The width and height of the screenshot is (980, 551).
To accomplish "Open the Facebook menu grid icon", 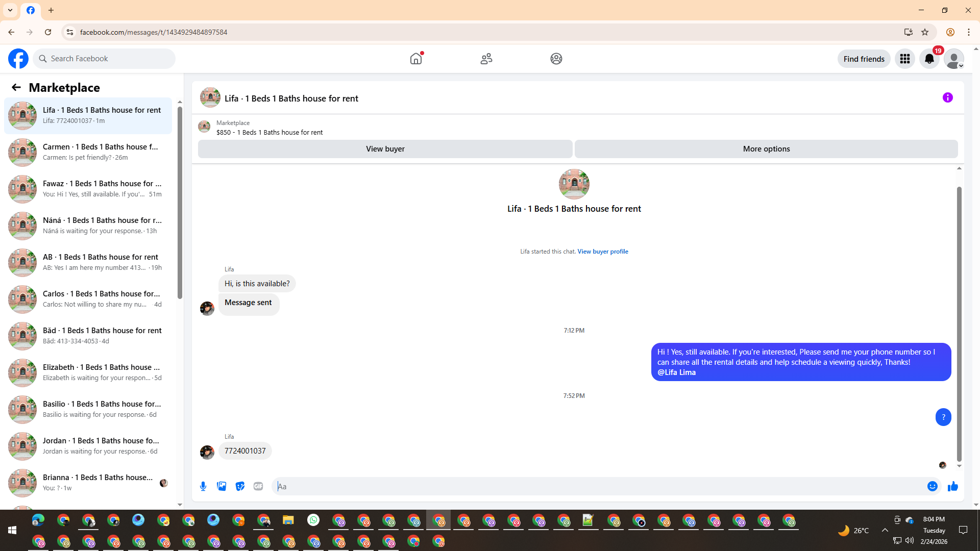I will [904, 59].
